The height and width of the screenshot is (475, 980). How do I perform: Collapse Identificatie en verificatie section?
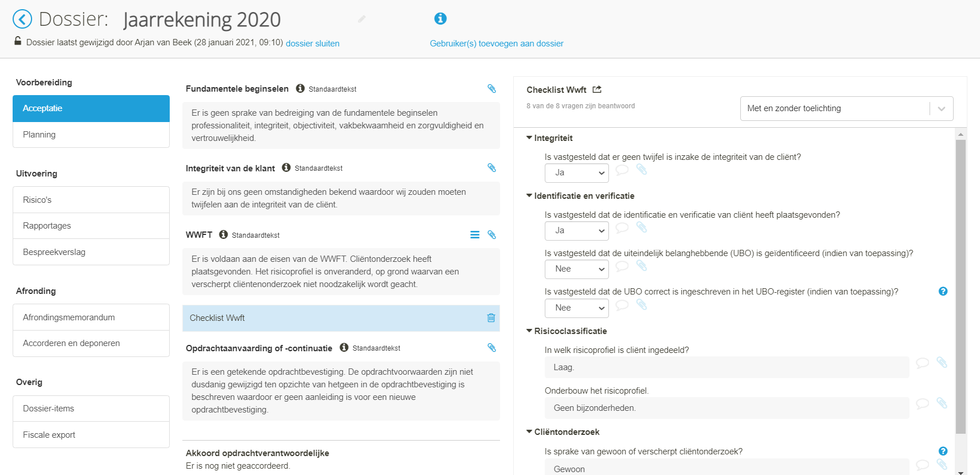coord(529,195)
